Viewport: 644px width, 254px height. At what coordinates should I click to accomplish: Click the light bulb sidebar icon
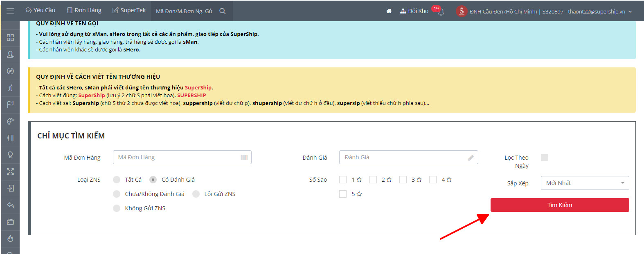(x=10, y=155)
